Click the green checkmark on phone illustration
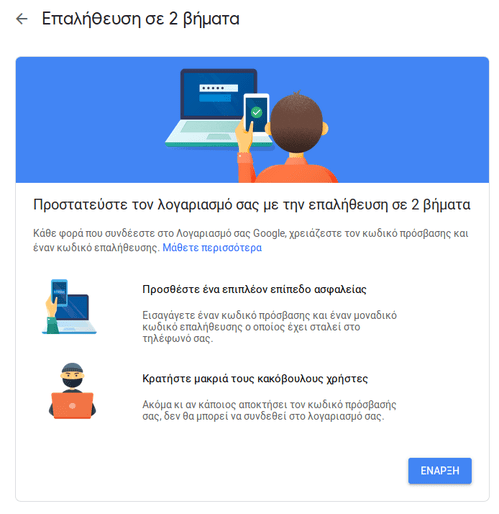This screenshot has width=499, height=514. tap(256, 112)
